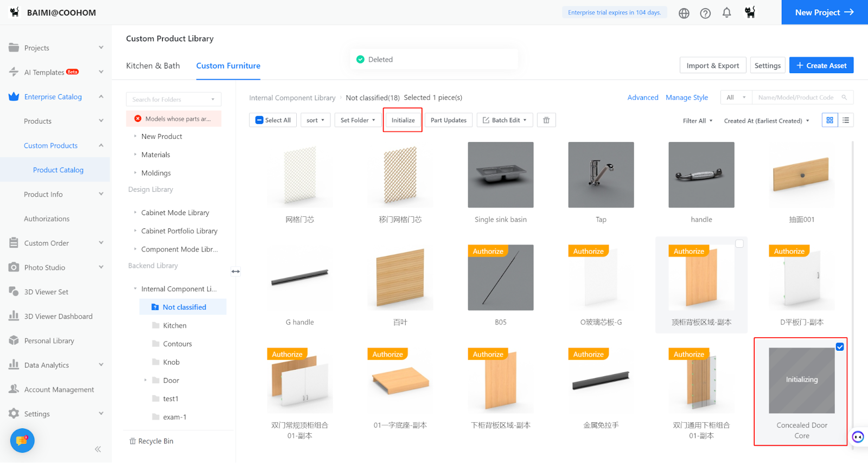The image size is (868, 463).
Task: Open the Batch Edit dropdown
Action: [x=505, y=120]
